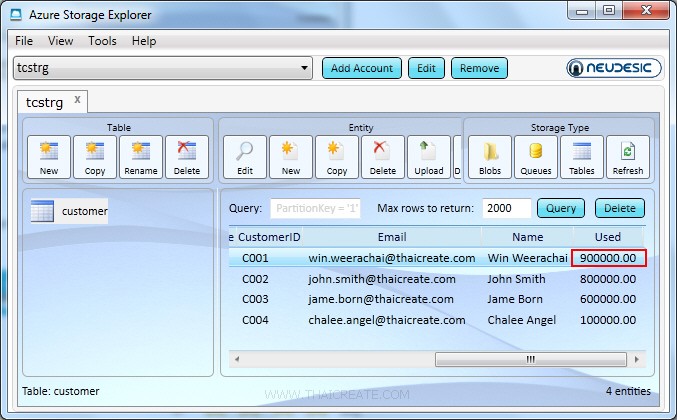Delete the selected table

(x=187, y=157)
